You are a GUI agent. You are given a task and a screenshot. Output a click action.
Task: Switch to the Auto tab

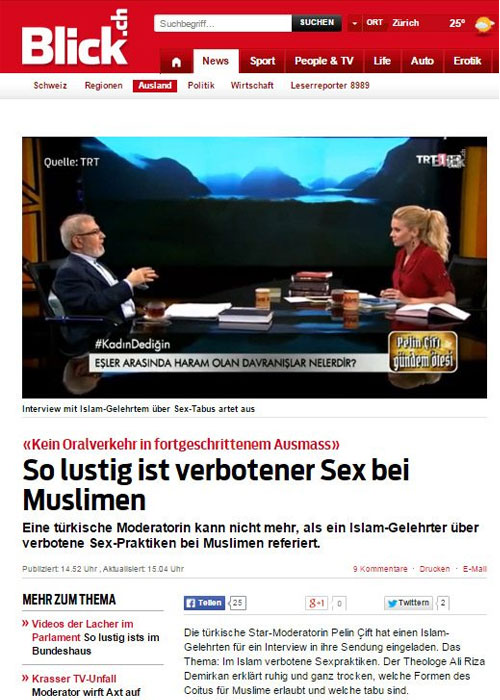[422, 61]
